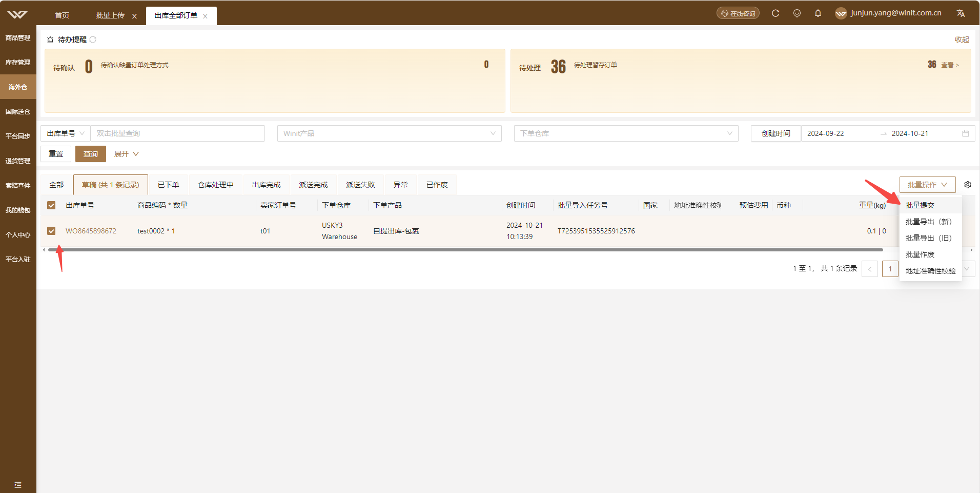Screen dimensions: 980x493
Task: Close the 批量上传 tab
Action: [x=134, y=16]
